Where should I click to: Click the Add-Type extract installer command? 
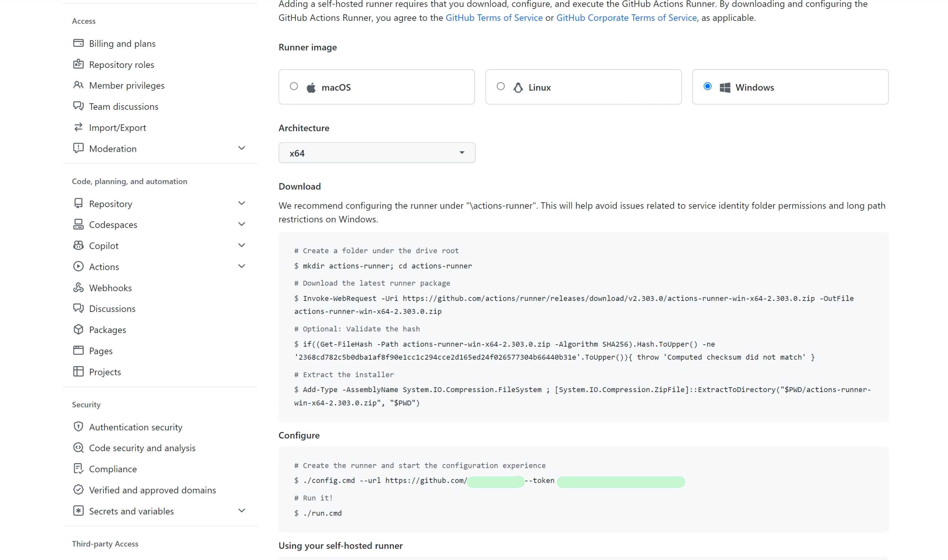(583, 396)
